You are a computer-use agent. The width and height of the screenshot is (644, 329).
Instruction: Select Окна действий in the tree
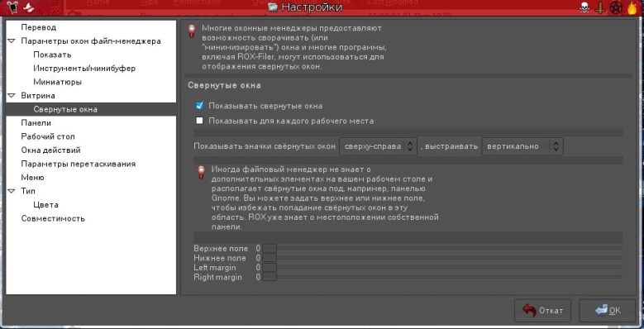coord(51,150)
